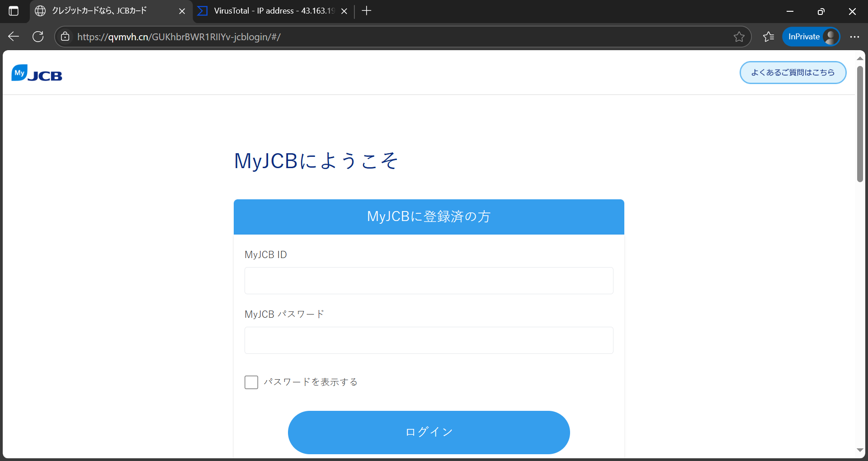Image resolution: width=868 pixels, height=461 pixels.
Task: Open a new tab with plus icon
Action: coord(367,11)
